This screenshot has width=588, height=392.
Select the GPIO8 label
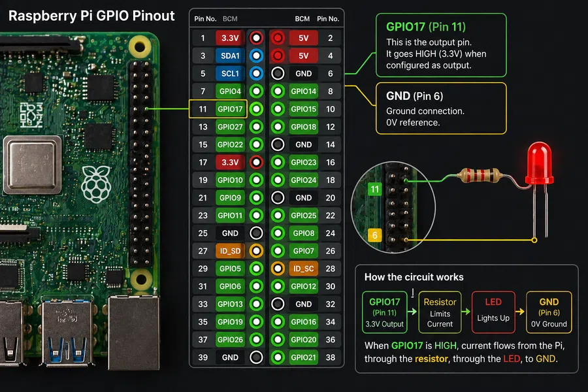pyautogui.click(x=303, y=233)
